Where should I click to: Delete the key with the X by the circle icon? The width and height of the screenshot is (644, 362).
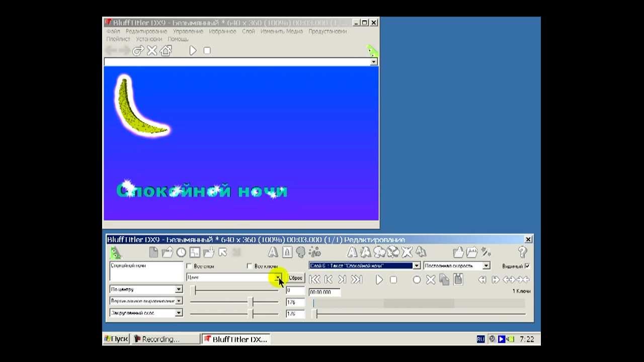coord(431,280)
